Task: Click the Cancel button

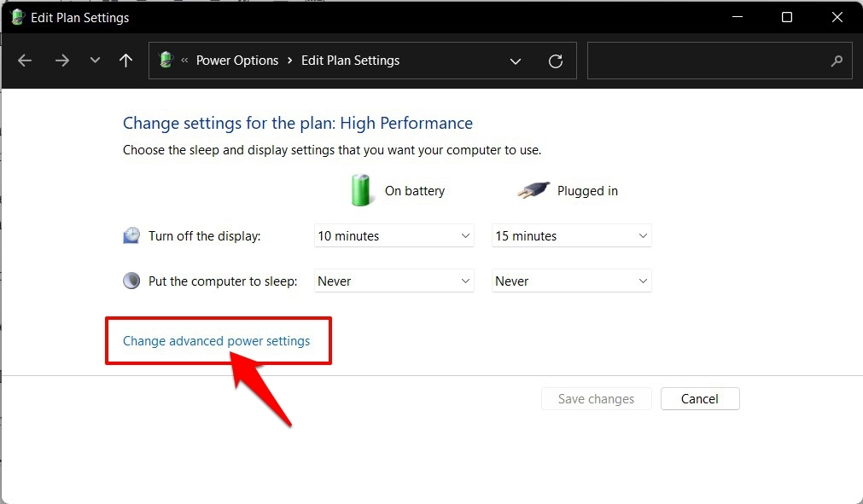Action: pyautogui.click(x=700, y=398)
